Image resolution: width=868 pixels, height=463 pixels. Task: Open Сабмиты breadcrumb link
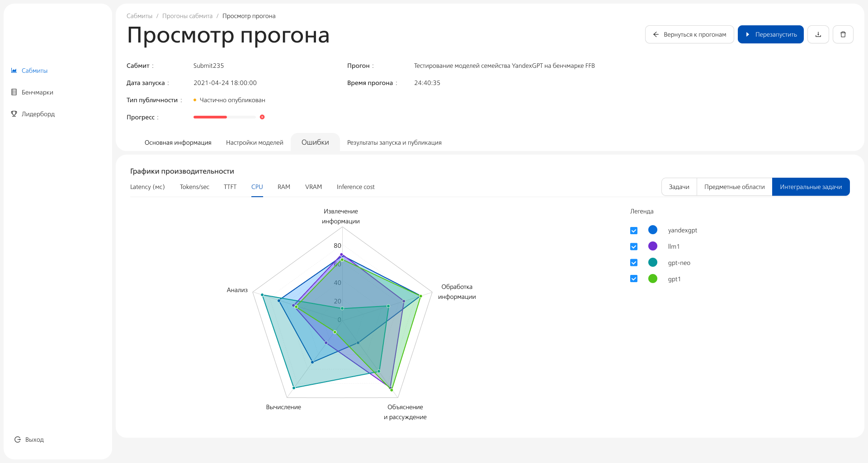(x=139, y=16)
